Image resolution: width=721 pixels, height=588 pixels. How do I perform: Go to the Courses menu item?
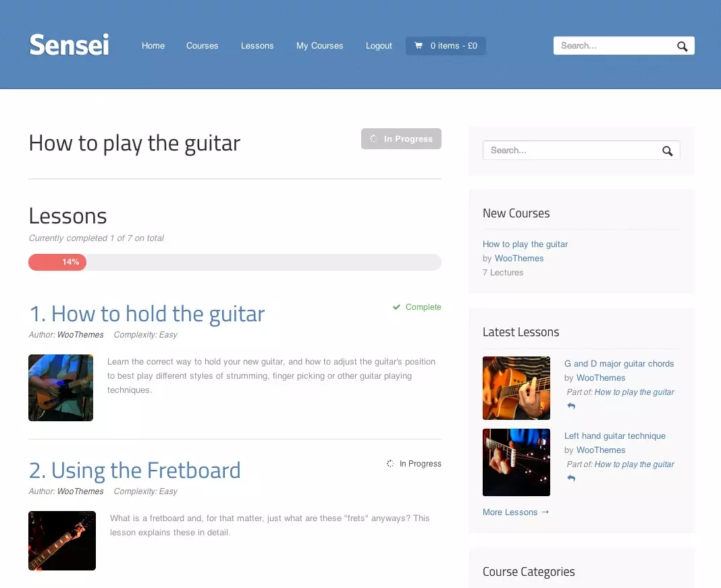tap(203, 46)
